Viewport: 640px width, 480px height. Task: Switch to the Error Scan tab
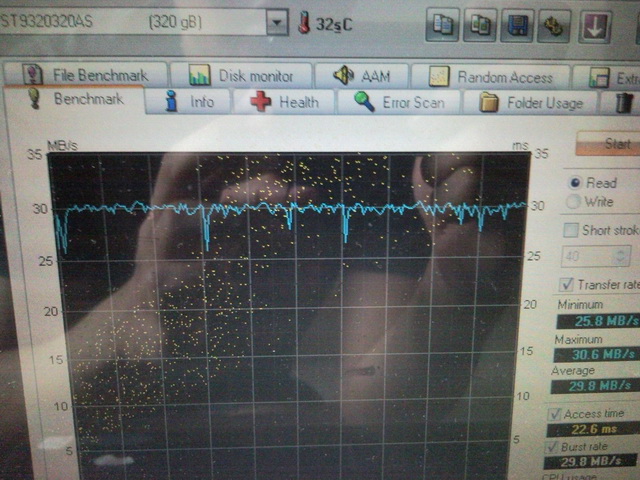tap(398, 102)
